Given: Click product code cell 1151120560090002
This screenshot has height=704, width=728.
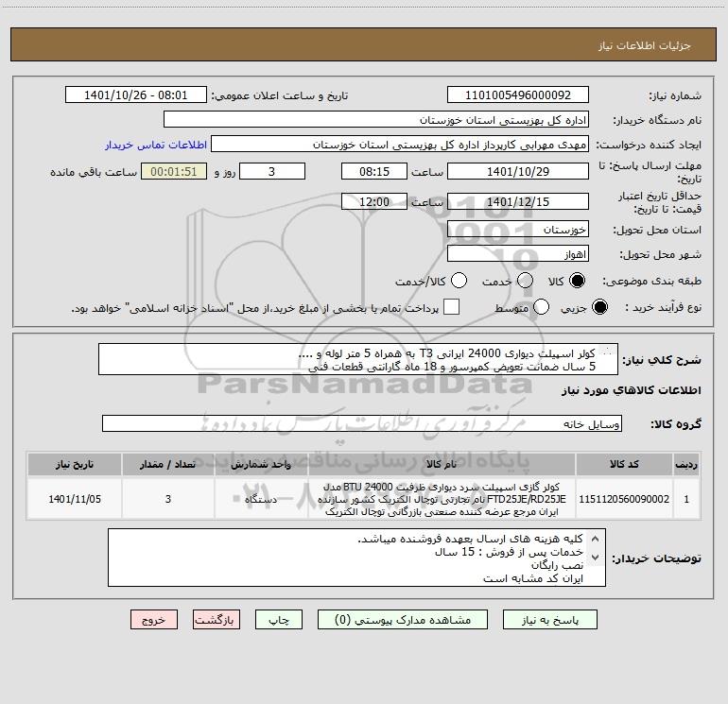Looking at the screenshot, I should (x=624, y=499).
